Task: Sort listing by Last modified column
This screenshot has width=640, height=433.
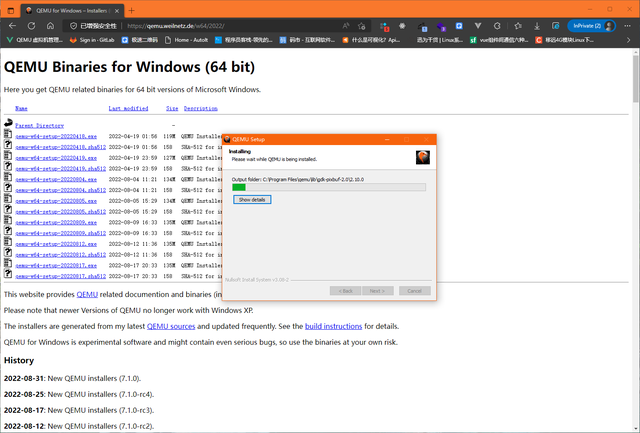Action: click(128, 108)
